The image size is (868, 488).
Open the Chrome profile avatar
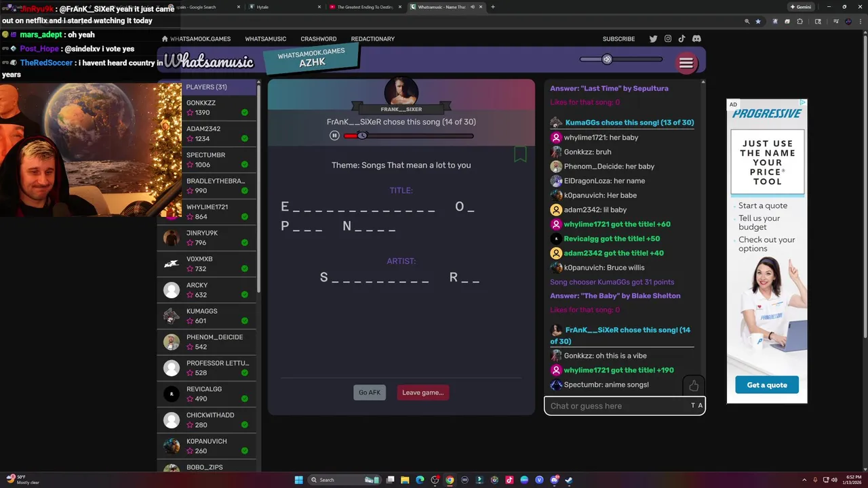(848, 21)
